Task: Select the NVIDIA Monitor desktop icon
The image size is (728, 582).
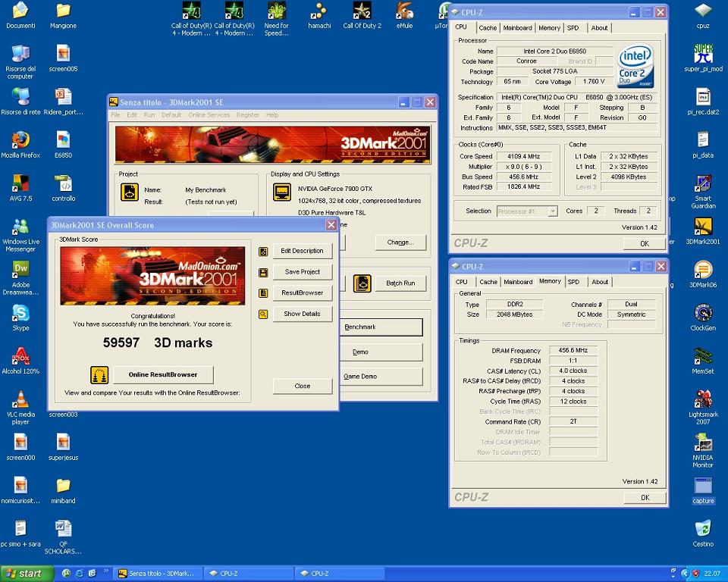Action: point(703,450)
